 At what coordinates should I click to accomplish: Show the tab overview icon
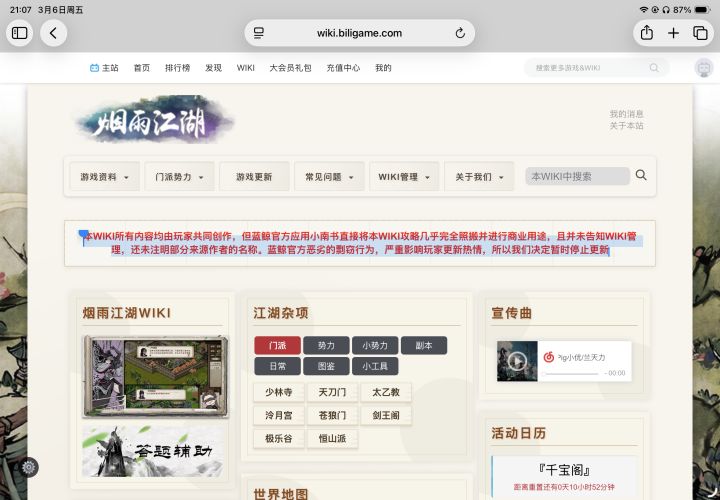click(700, 33)
